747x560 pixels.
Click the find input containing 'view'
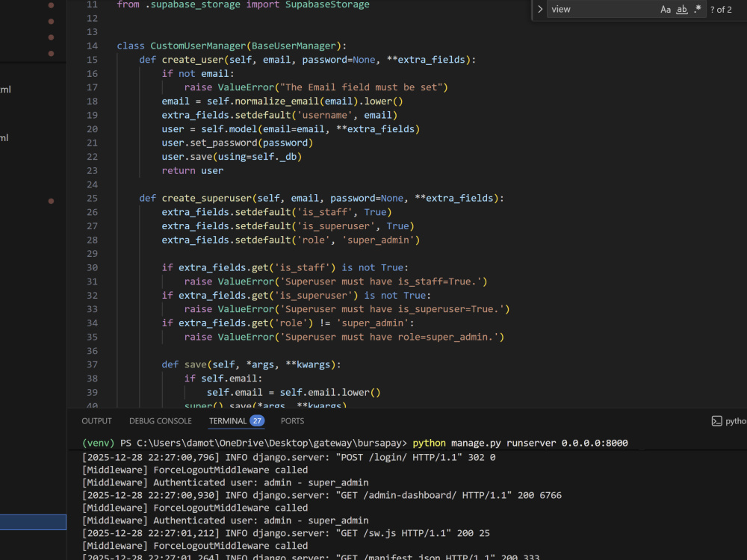pyautogui.click(x=602, y=10)
